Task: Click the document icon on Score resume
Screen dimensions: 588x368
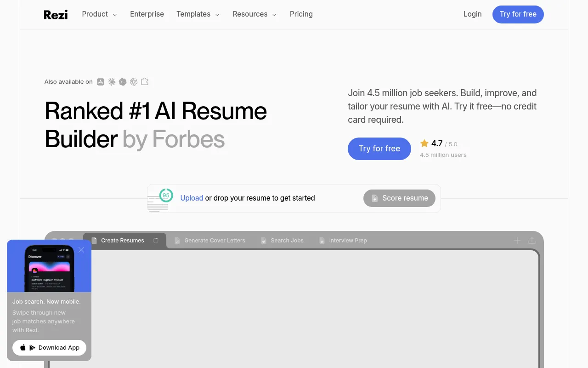Action: click(375, 198)
